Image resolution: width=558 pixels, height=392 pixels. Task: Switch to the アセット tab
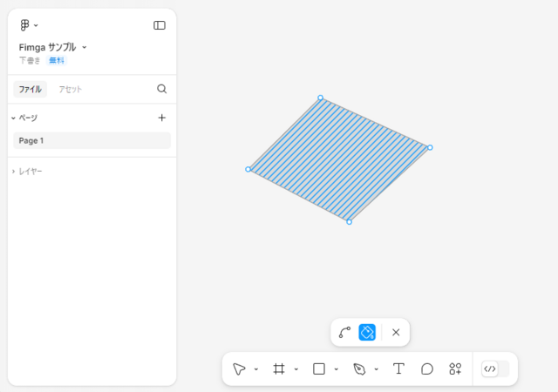70,89
